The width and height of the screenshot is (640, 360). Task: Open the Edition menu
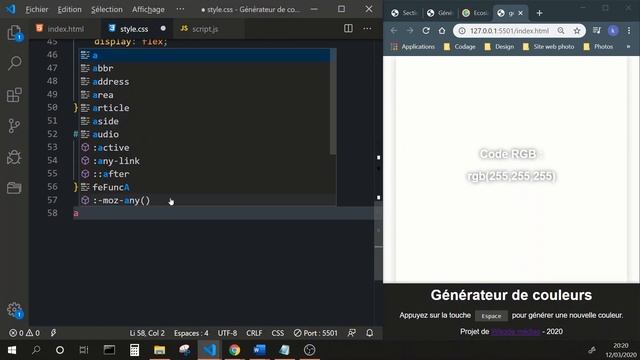69,9
